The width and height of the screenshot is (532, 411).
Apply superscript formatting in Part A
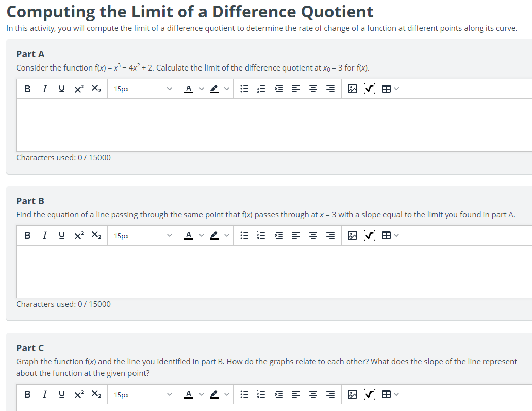point(78,88)
